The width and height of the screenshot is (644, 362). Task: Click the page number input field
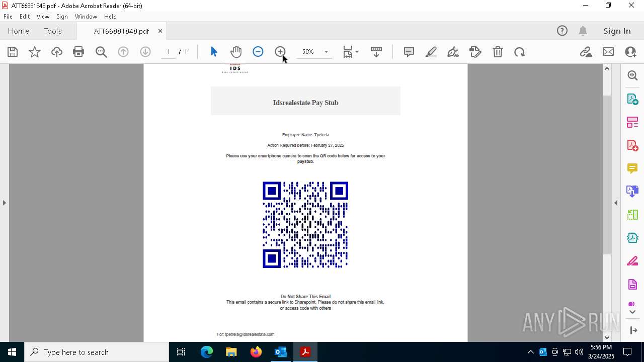pyautogui.click(x=169, y=52)
